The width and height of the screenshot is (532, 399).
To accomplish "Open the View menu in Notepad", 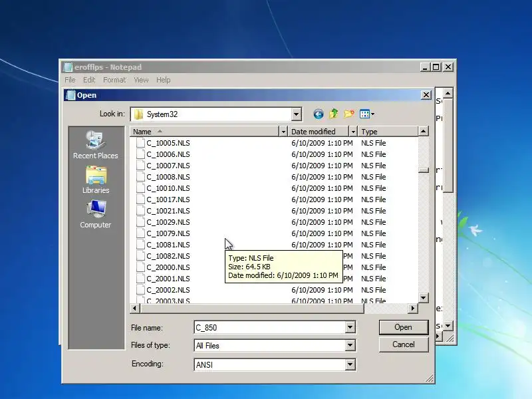I will pos(141,80).
